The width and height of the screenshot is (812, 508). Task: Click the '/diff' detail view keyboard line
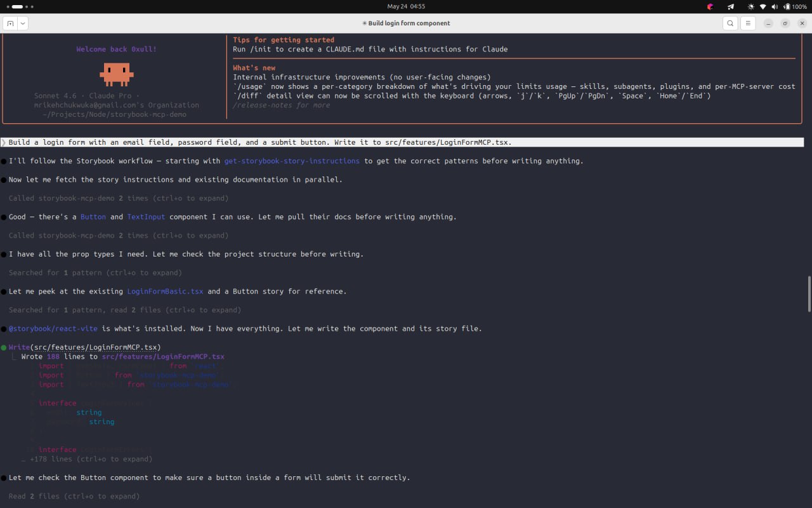click(x=472, y=96)
